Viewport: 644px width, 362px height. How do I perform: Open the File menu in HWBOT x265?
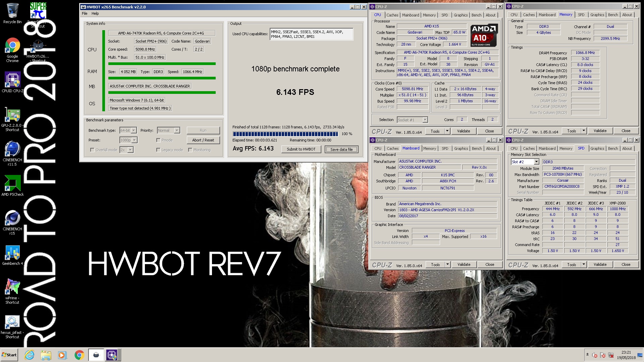pos(85,13)
